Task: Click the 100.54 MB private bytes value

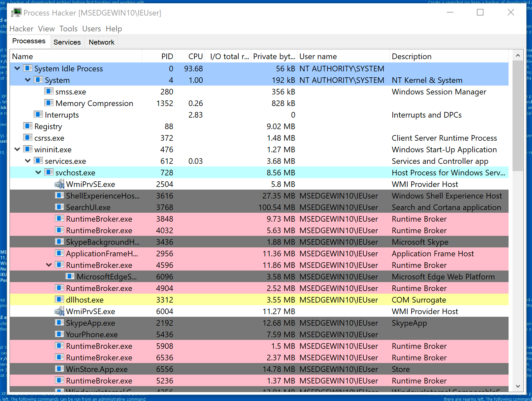Action: (x=277, y=207)
